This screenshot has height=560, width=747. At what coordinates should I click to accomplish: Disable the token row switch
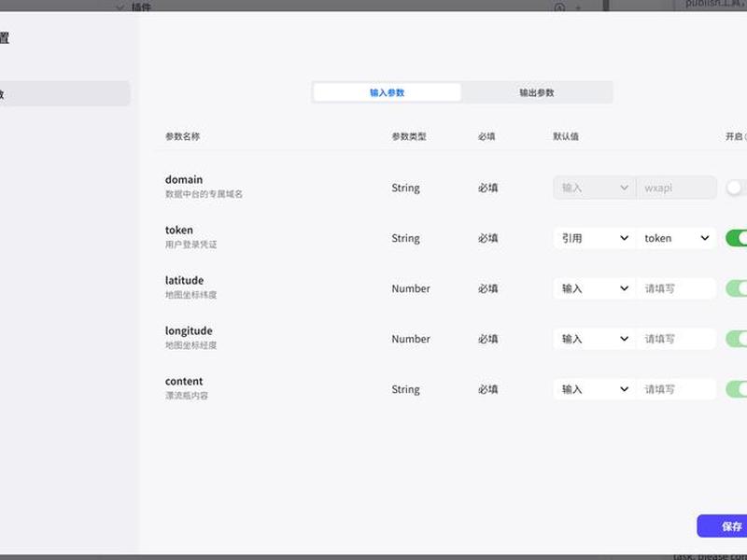[x=737, y=238]
